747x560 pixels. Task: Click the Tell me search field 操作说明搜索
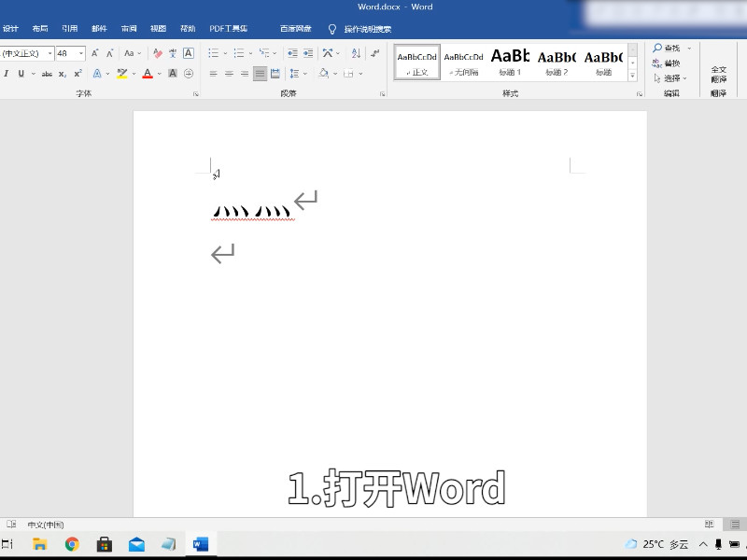point(368,30)
